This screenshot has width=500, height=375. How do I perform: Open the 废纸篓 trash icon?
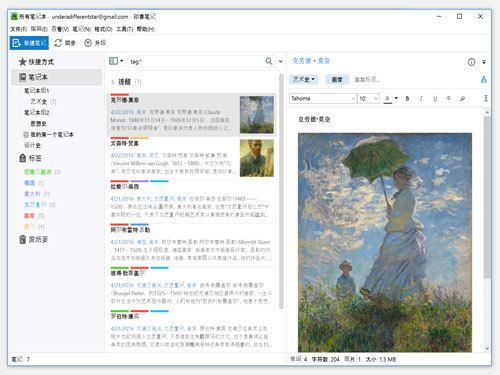click(x=23, y=239)
